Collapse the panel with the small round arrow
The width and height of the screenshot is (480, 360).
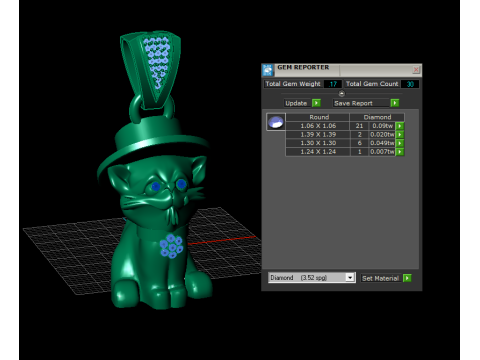[x=341, y=93]
